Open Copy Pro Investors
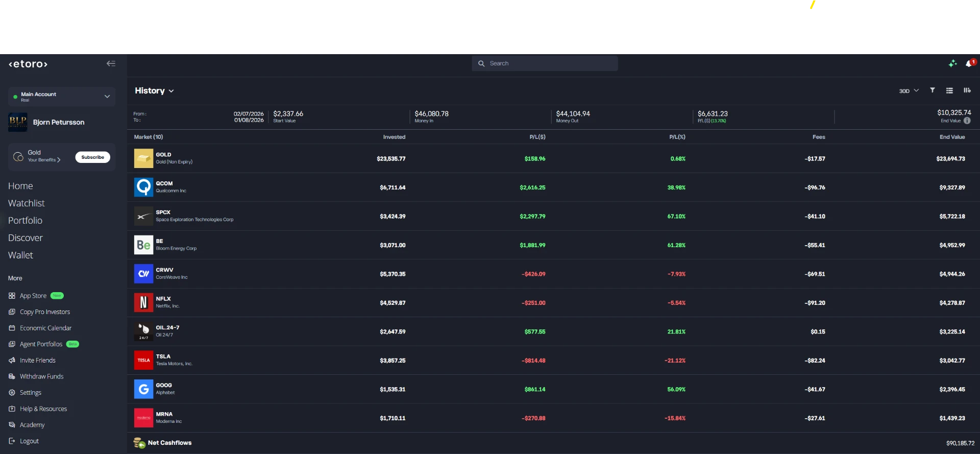The image size is (980, 454). 45,312
